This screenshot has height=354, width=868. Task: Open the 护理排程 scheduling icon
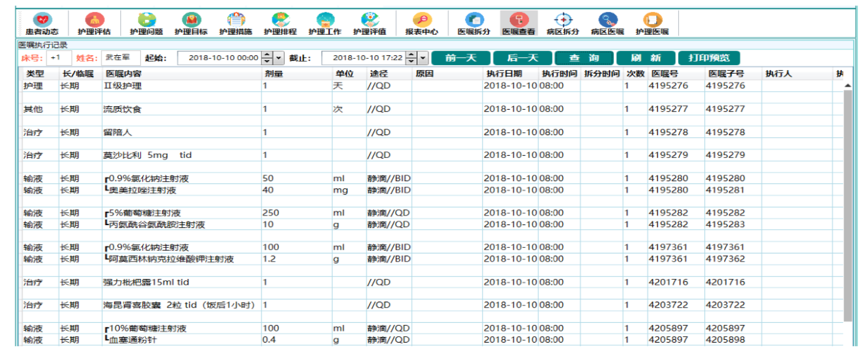click(x=280, y=24)
